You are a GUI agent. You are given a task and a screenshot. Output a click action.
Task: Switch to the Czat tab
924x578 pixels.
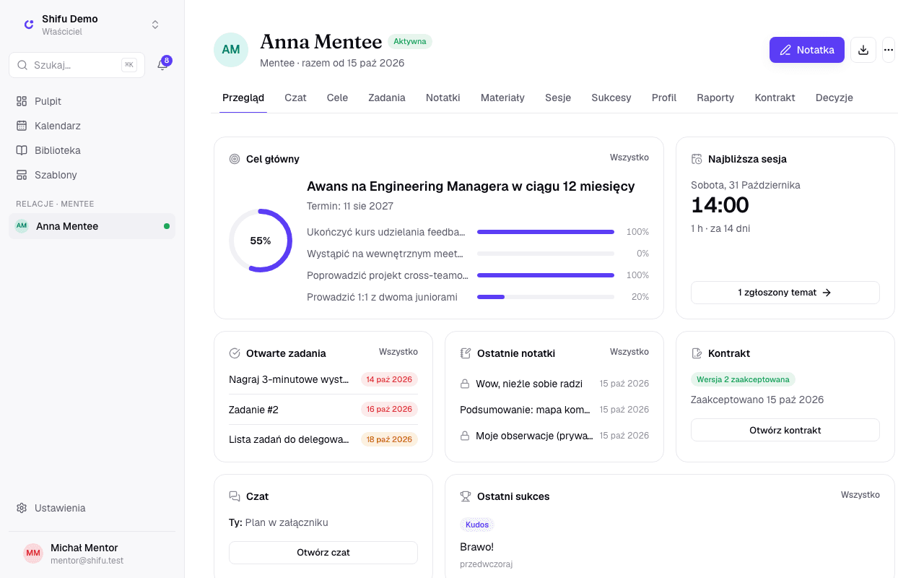tap(295, 98)
